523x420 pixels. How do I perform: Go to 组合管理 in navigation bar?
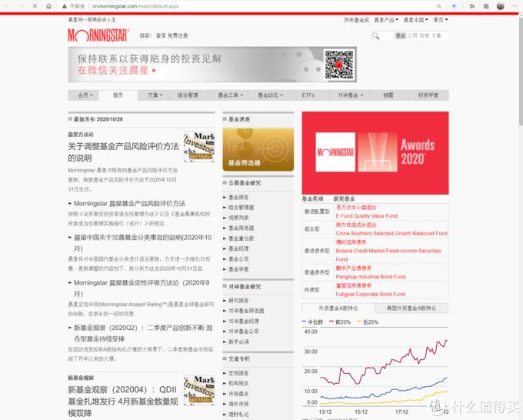pos(188,95)
